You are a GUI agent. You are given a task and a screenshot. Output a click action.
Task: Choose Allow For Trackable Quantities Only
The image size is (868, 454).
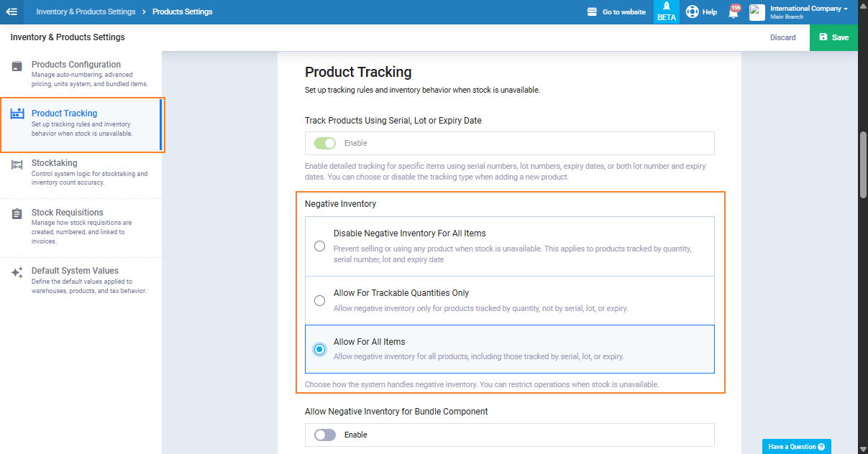[320, 301]
